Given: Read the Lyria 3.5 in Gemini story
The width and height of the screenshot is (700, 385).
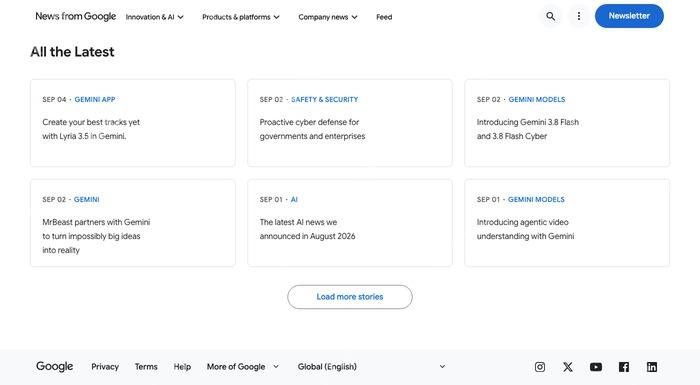Looking at the screenshot, I should (91, 129).
